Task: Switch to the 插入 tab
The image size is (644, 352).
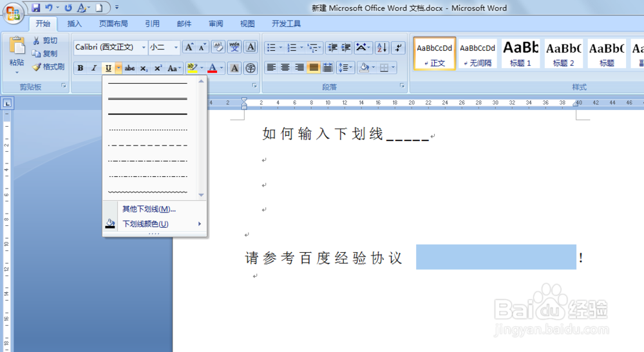Action: click(x=74, y=24)
